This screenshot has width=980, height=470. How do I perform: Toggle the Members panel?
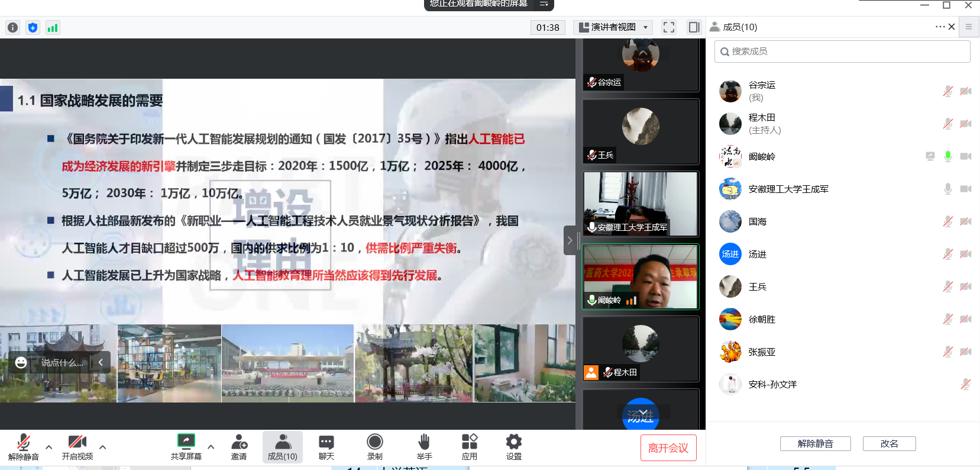pyautogui.click(x=283, y=447)
